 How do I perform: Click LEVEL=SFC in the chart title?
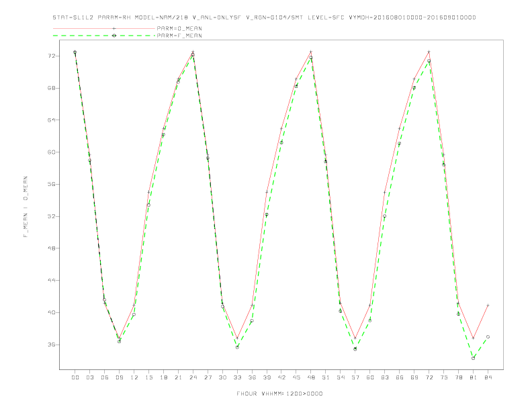(326, 17)
